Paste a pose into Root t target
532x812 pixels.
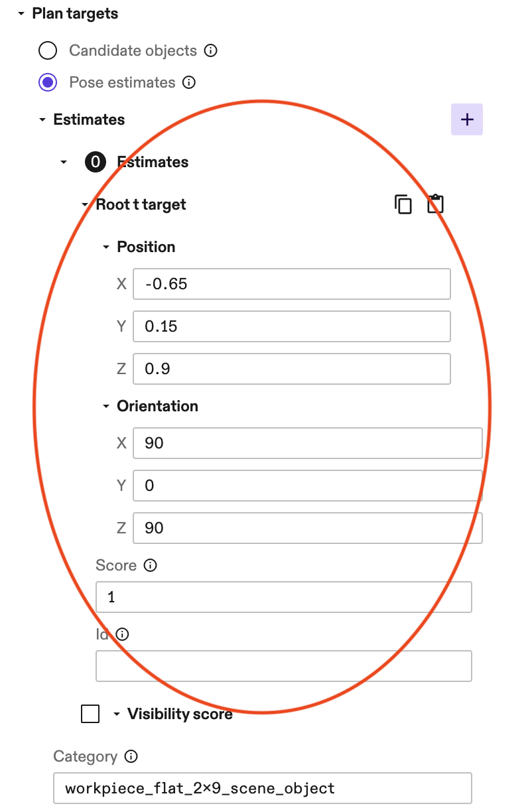tap(435, 204)
